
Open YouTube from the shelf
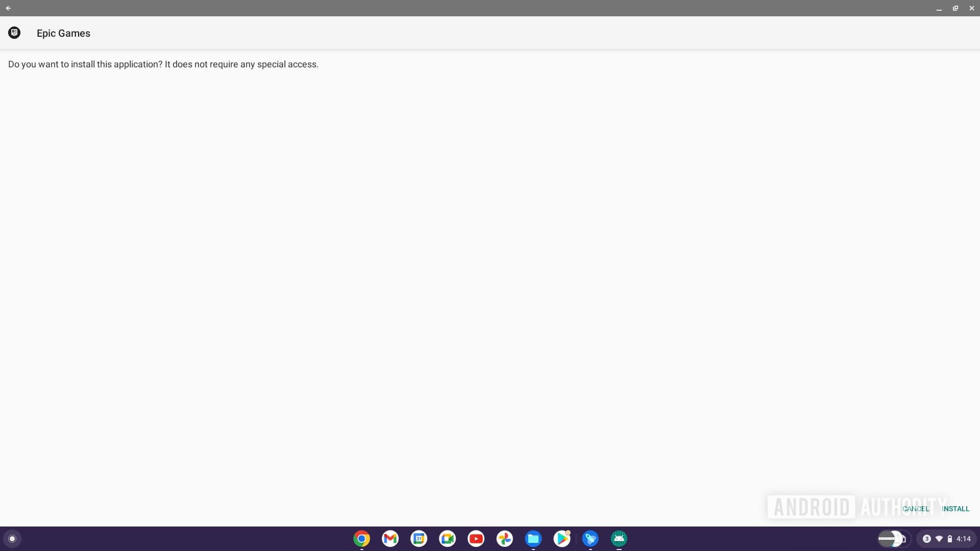tap(476, 539)
